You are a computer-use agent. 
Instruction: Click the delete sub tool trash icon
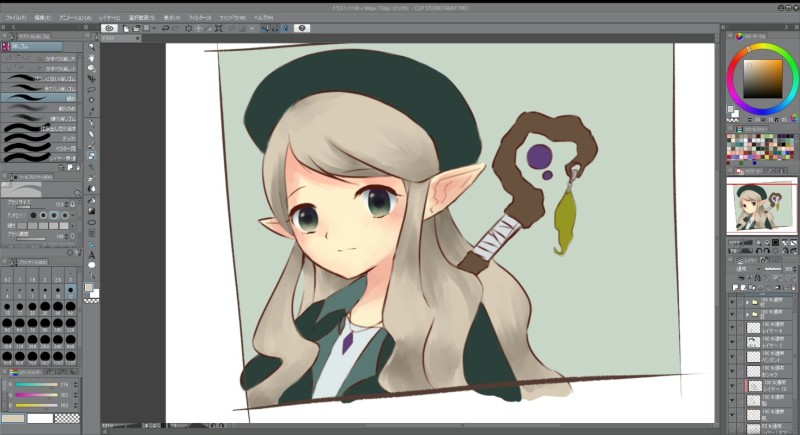pos(78,167)
